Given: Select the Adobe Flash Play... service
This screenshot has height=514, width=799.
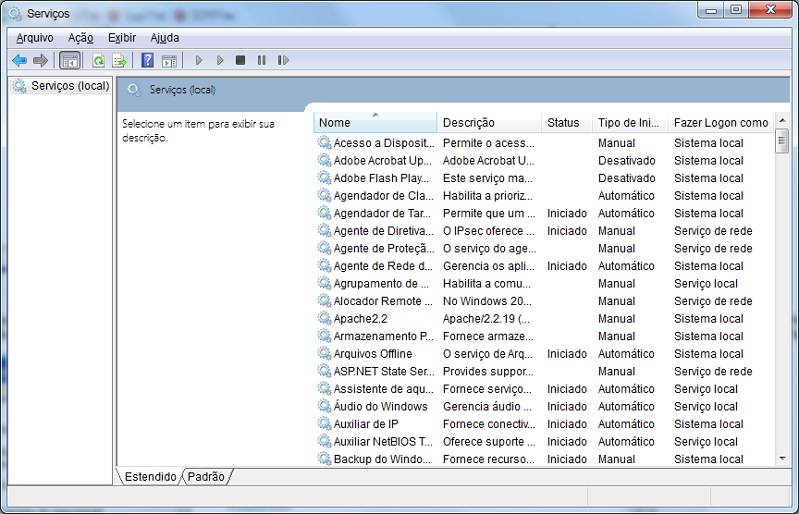Looking at the screenshot, I should (543, 178).
